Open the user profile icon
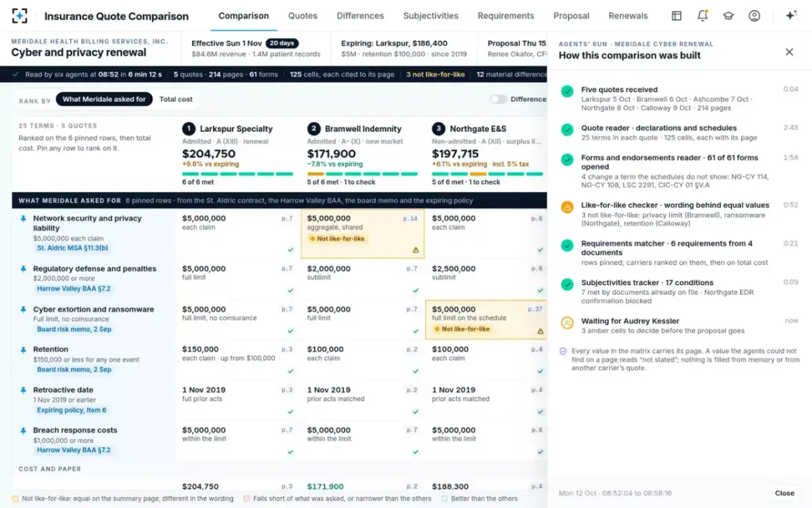The image size is (812, 508). tap(754, 16)
